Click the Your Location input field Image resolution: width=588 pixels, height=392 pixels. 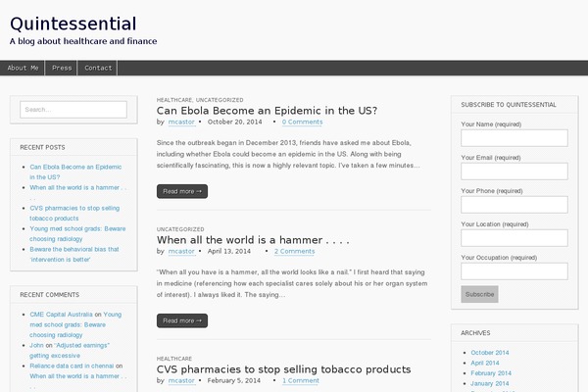click(514, 238)
